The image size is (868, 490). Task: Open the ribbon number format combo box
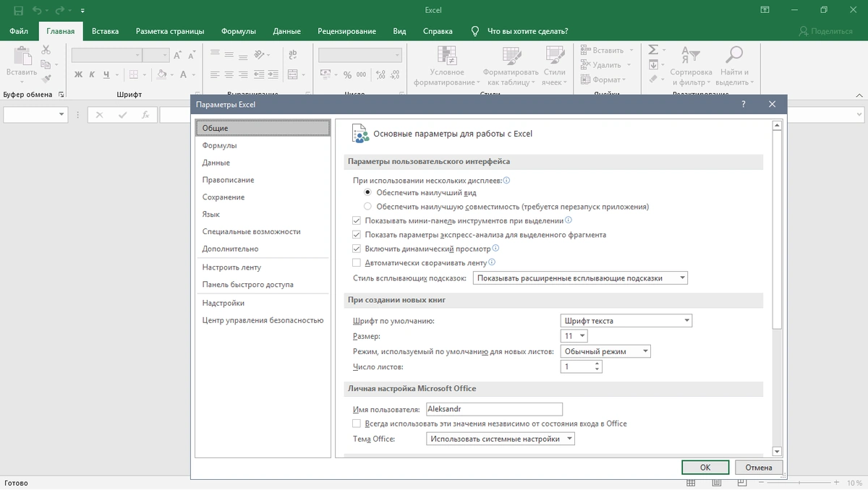[x=360, y=55]
